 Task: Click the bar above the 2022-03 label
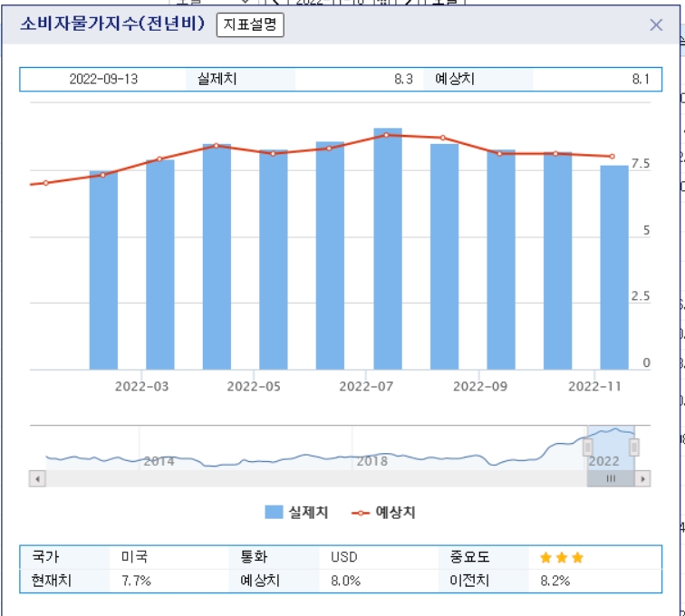(x=159, y=265)
